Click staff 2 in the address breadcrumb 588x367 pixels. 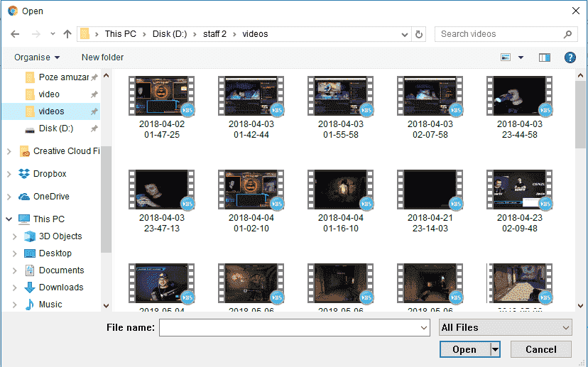coord(215,34)
